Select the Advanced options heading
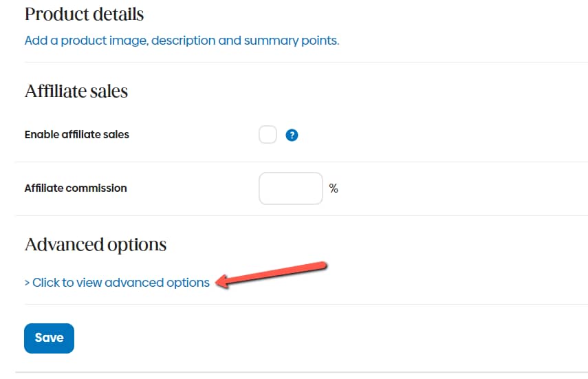 tap(96, 245)
